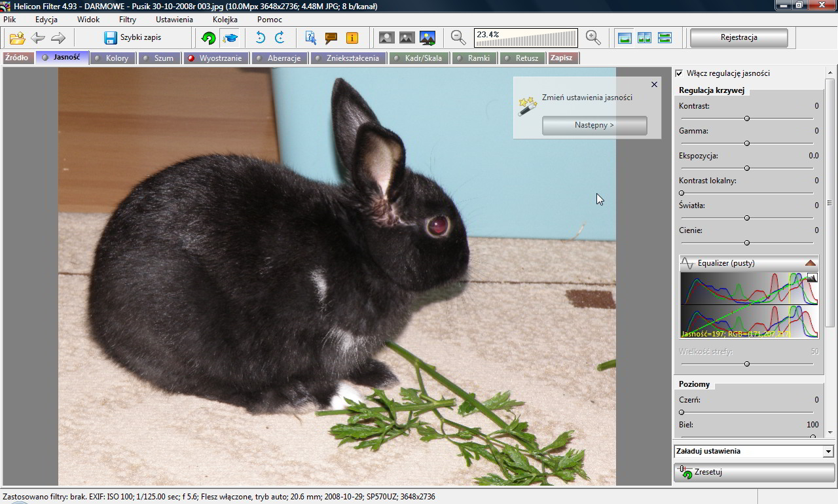Click the green undo-all arrow icon
This screenshot has width=838, height=504.
208,38
